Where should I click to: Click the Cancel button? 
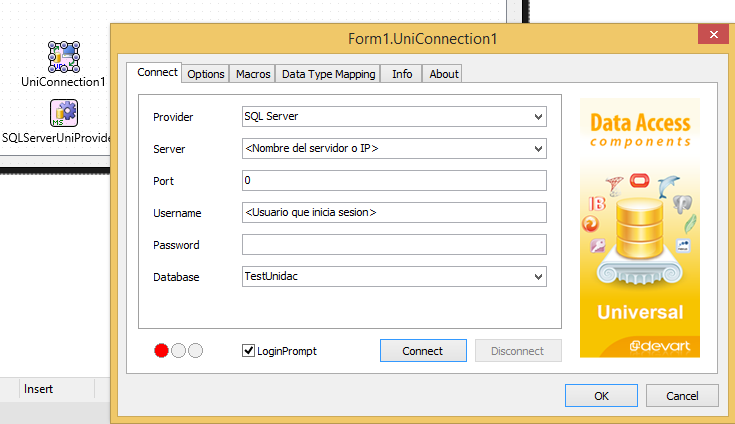[x=682, y=395]
